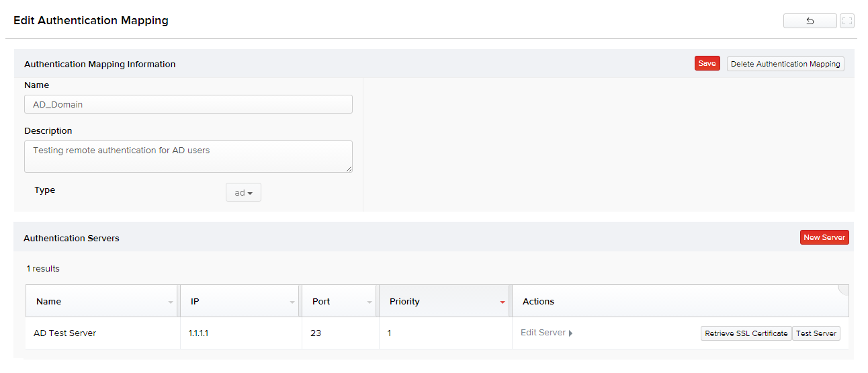Click the IP column sort arrow

tap(292, 302)
